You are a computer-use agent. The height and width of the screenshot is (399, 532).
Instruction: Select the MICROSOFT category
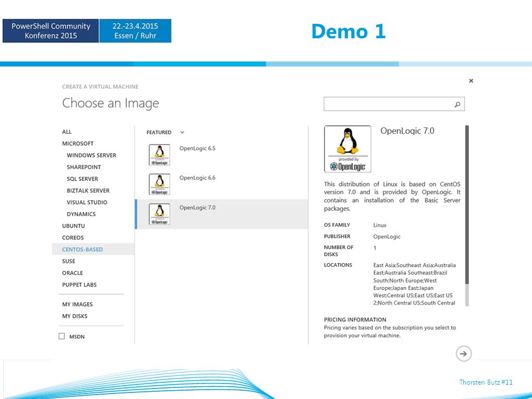(78, 144)
